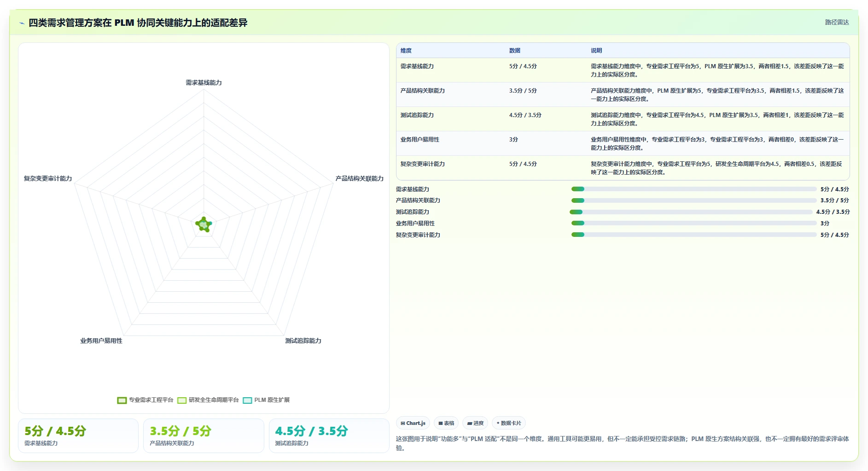868x471 pixels.
Task: Click the 复杂变更审计能力 description in 说明 column
Action: [x=717, y=168]
